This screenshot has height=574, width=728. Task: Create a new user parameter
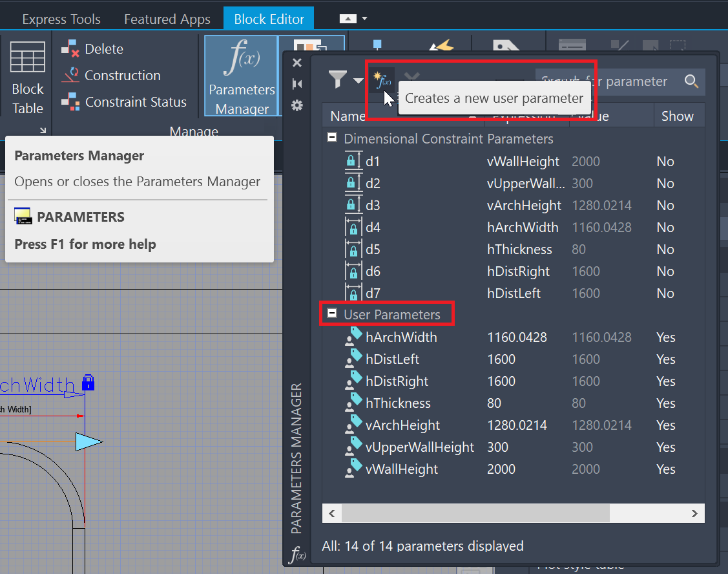pos(382,80)
